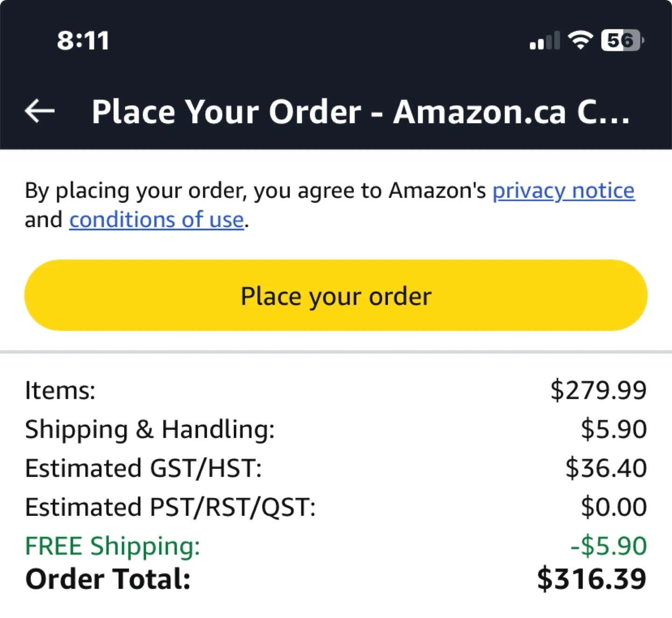The height and width of the screenshot is (618, 672).
Task: Tap the Order Total amount $316.39
Action: pos(591,579)
